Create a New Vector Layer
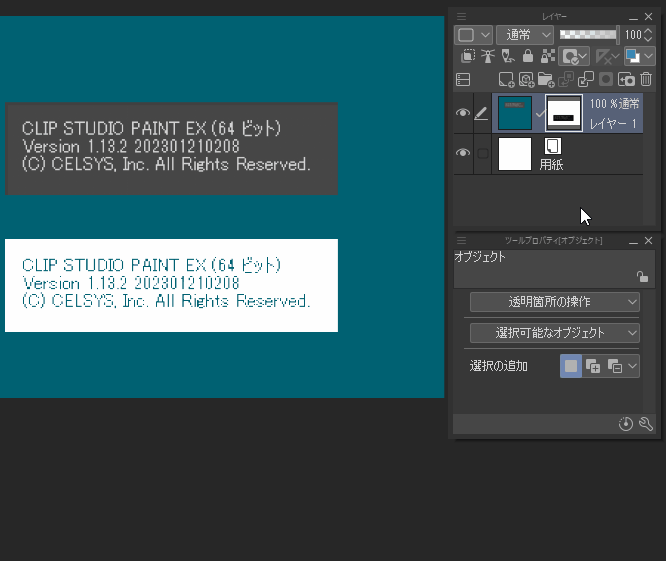Viewport: 666px width, 561px height. [x=526, y=79]
